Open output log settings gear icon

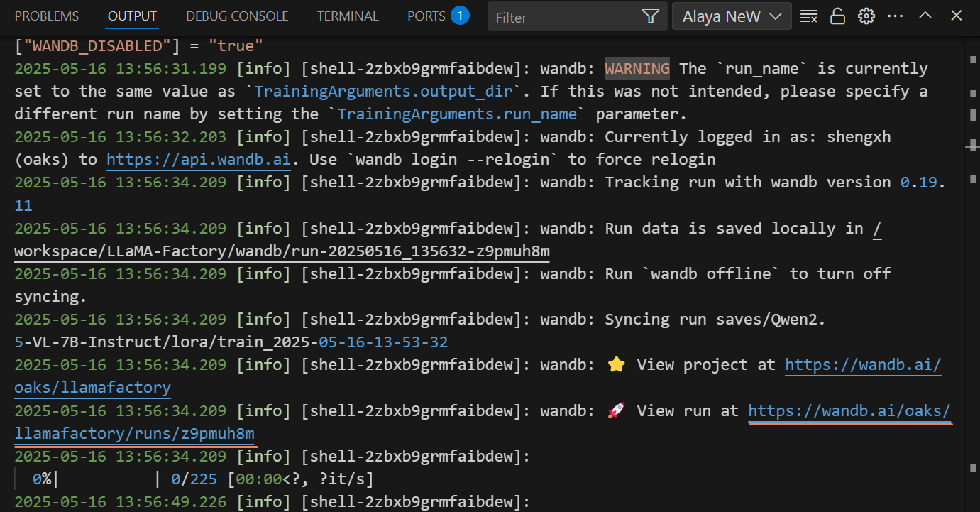coord(866,16)
